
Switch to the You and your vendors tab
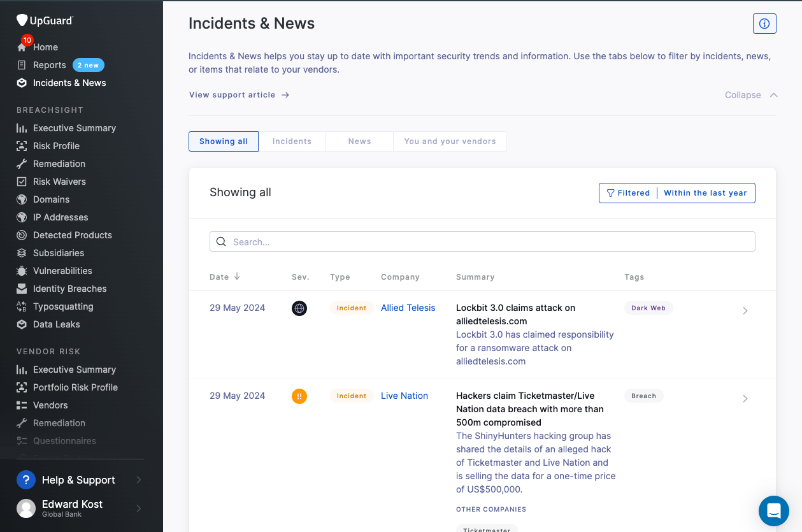[450, 141]
